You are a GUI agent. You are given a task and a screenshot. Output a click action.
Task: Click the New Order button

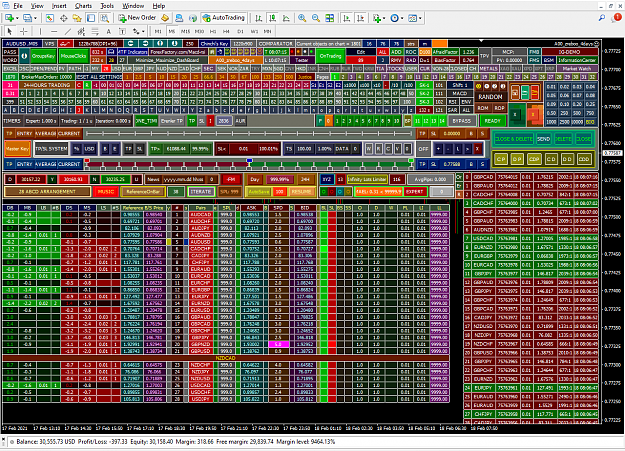pyautogui.click(x=137, y=18)
